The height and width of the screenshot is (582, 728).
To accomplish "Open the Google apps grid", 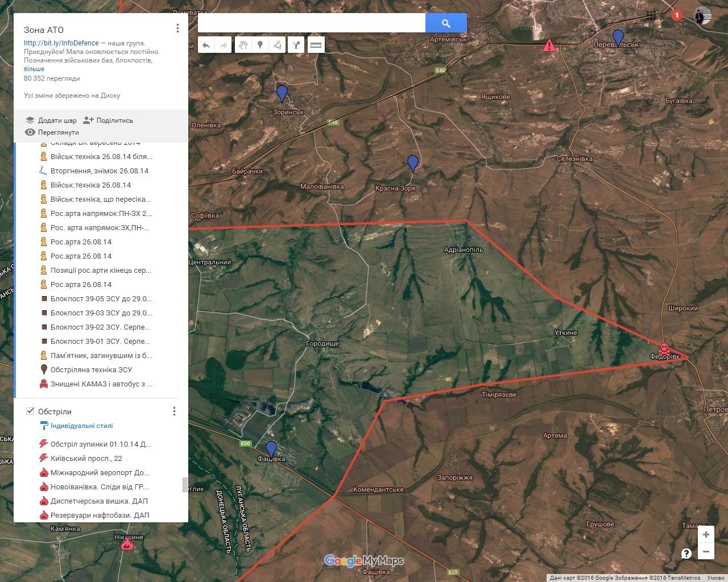I will [651, 15].
